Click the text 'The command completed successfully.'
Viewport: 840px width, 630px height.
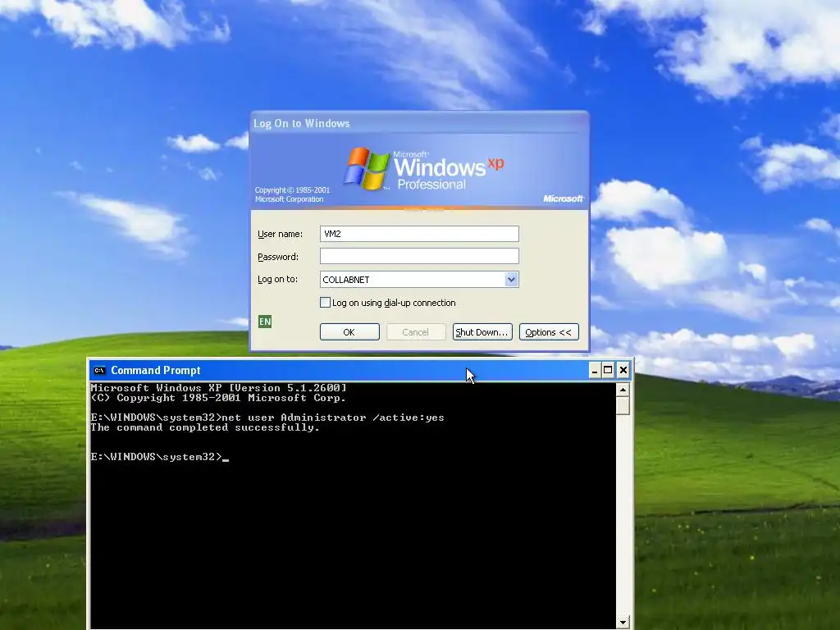pos(205,427)
